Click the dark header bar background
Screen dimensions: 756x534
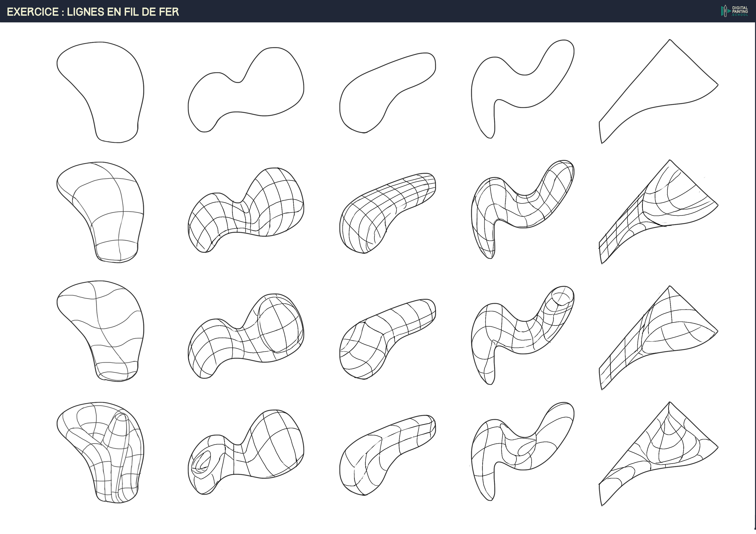click(x=395, y=11)
